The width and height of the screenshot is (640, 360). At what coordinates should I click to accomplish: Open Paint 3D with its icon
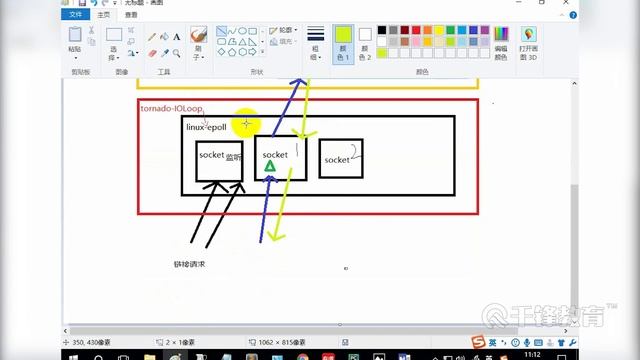[529, 34]
